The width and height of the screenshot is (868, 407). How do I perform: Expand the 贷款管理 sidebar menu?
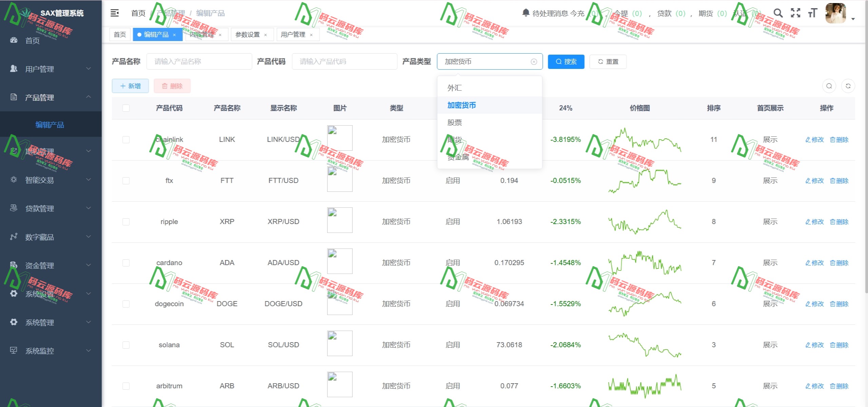(51, 208)
